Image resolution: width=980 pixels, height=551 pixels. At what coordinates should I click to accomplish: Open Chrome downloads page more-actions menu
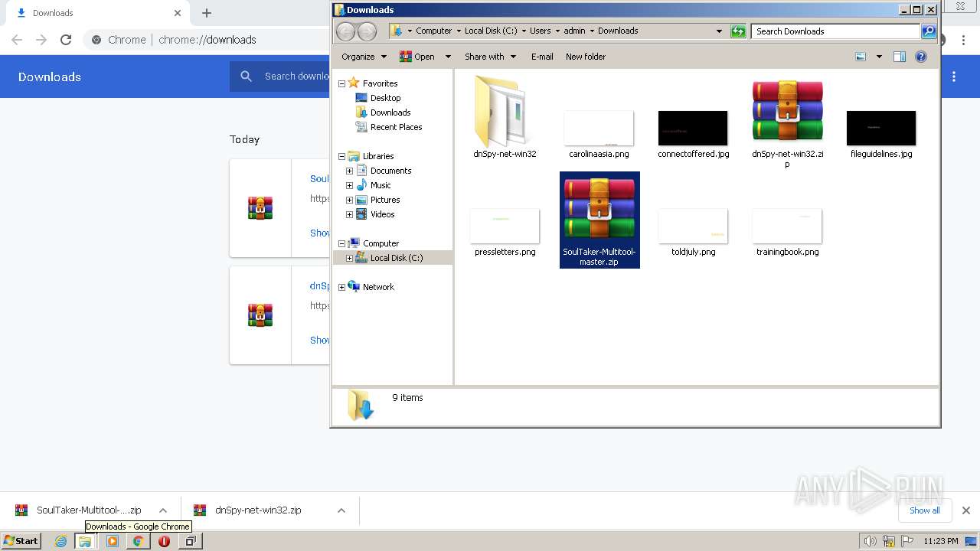coord(954,77)
